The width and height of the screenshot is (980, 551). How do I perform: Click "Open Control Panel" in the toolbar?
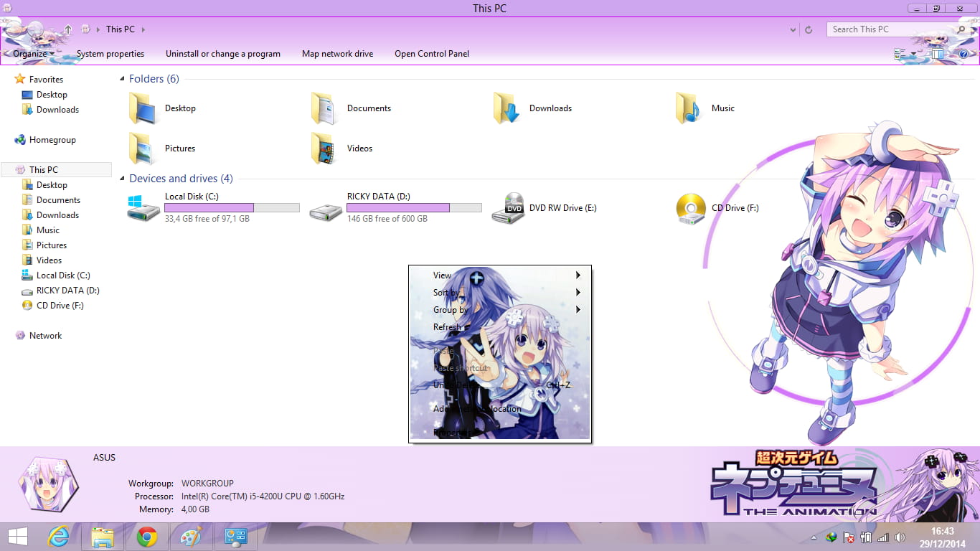(x=432, y=53)
